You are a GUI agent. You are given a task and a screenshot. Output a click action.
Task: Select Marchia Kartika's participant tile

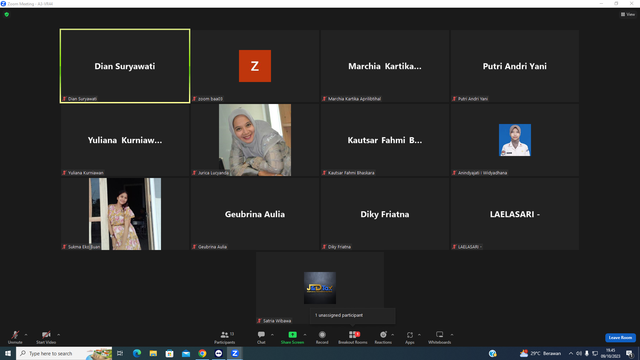click(x=384, y=66)
